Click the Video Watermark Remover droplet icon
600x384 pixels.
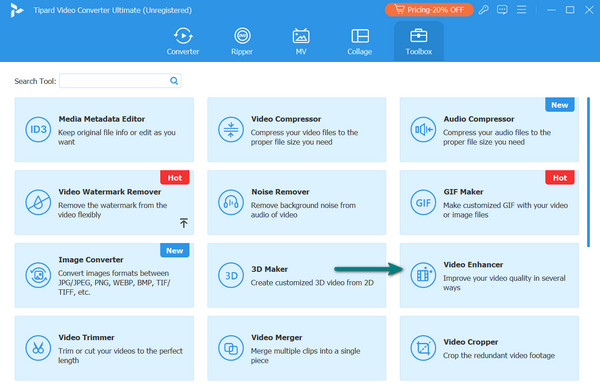38,202
